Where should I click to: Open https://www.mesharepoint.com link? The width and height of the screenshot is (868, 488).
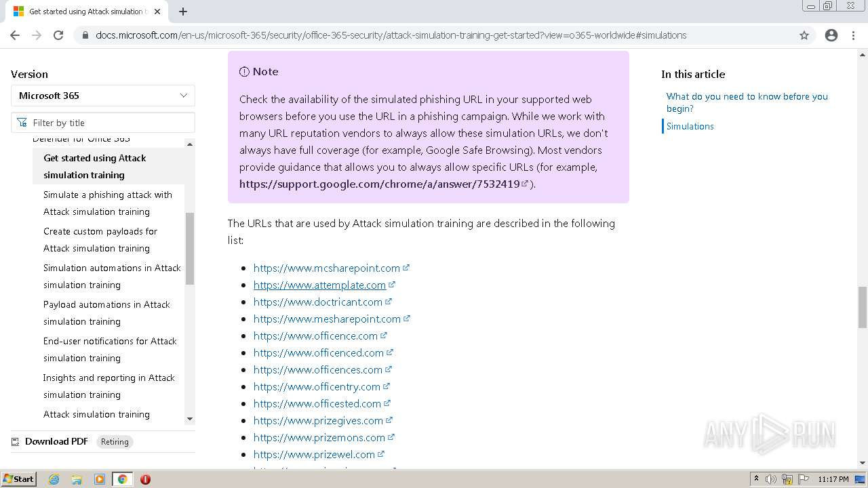(x=327, y=319)
